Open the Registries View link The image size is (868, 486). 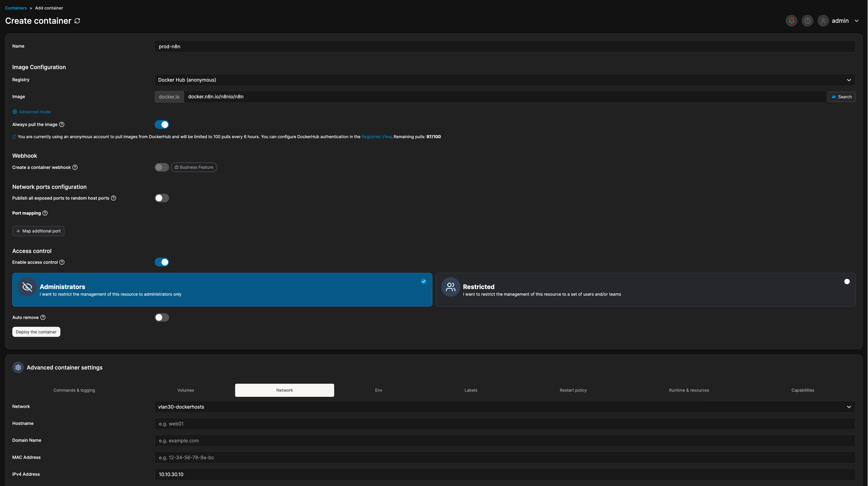[x=376, y=137]
